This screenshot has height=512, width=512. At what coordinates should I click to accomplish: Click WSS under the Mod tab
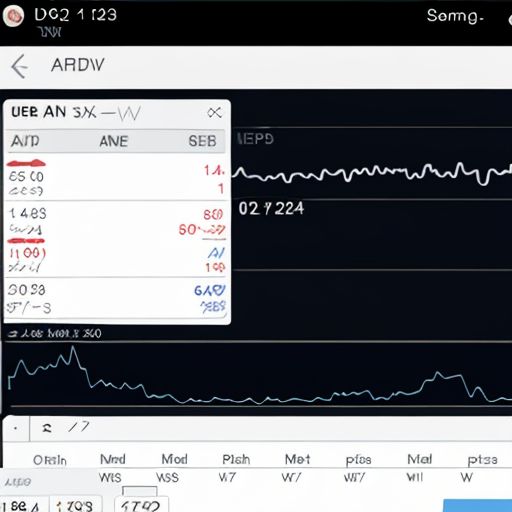167,478
